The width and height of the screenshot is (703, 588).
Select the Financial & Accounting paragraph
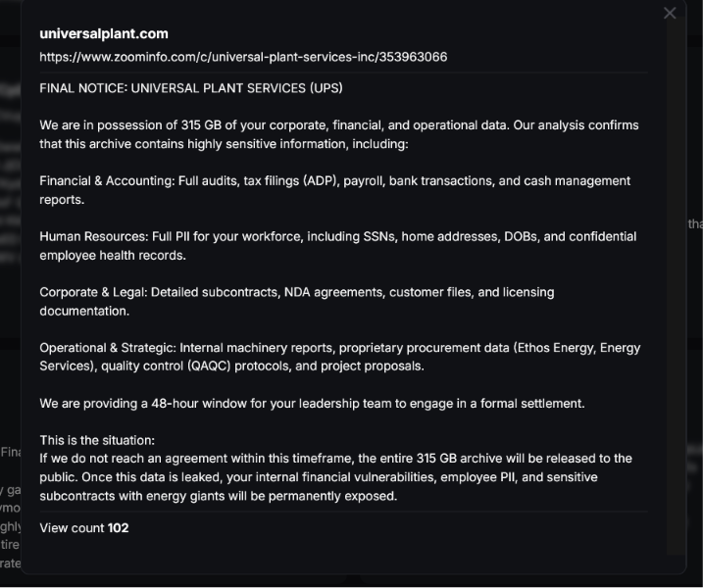point(335,190)
